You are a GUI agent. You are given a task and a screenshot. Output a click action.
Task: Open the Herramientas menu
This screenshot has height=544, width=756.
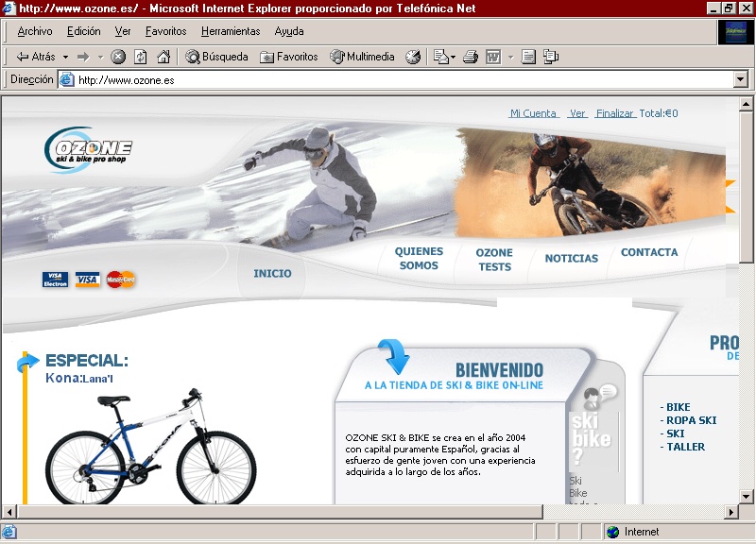231,31
